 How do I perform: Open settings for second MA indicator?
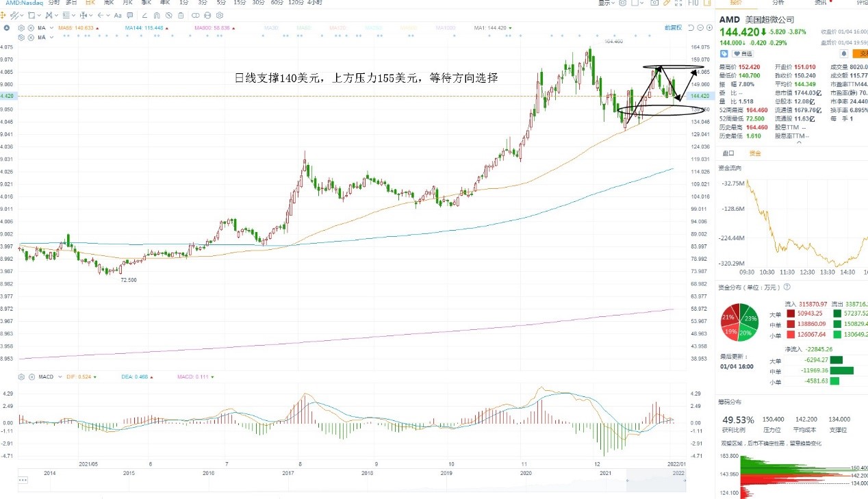click(21, 37)
